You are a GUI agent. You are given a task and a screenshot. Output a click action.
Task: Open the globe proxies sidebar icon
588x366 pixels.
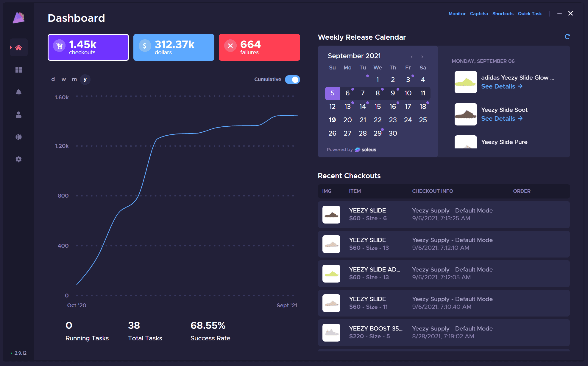tap(18, 137)
